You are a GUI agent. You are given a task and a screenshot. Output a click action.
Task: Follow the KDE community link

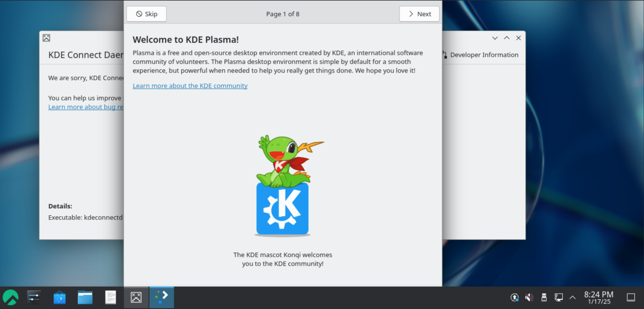click(x=190, y=86)
